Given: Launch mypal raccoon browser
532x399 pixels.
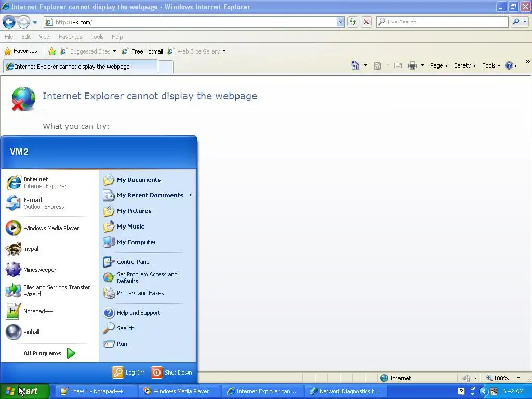Looking at the screenshot, I should (49, 249).
